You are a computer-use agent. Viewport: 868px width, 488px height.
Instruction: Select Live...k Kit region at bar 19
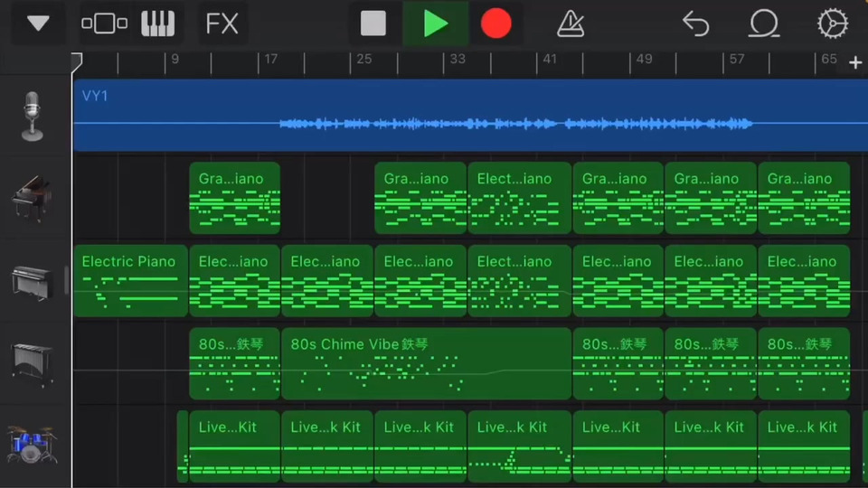[327, 446]
